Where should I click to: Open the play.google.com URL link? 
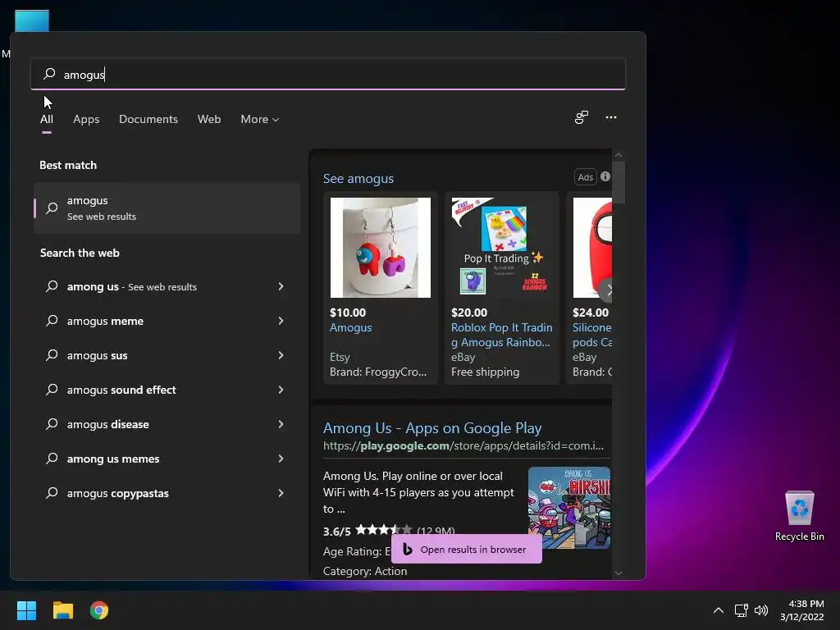pyautogui.click(x=463, y=445)
